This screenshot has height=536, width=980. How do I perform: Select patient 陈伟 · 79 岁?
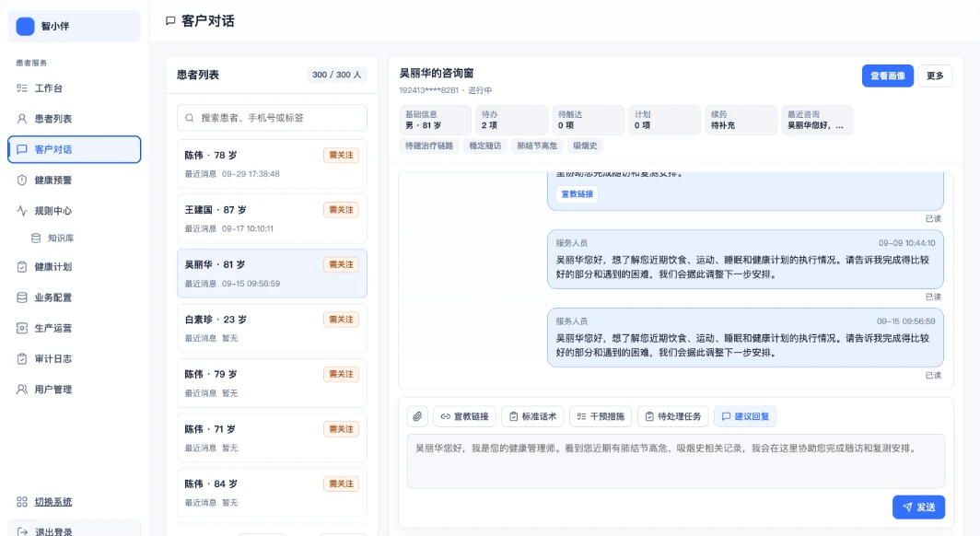[272, 383]
